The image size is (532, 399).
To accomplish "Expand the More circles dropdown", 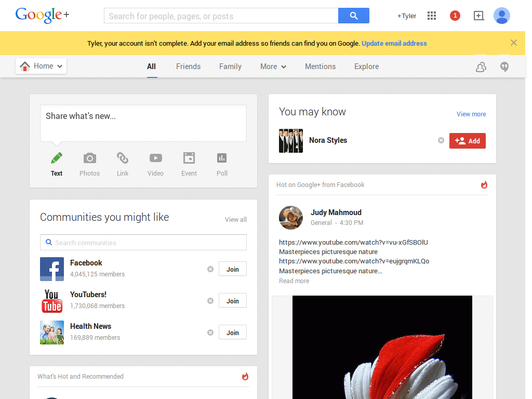I will click(273, 66).
